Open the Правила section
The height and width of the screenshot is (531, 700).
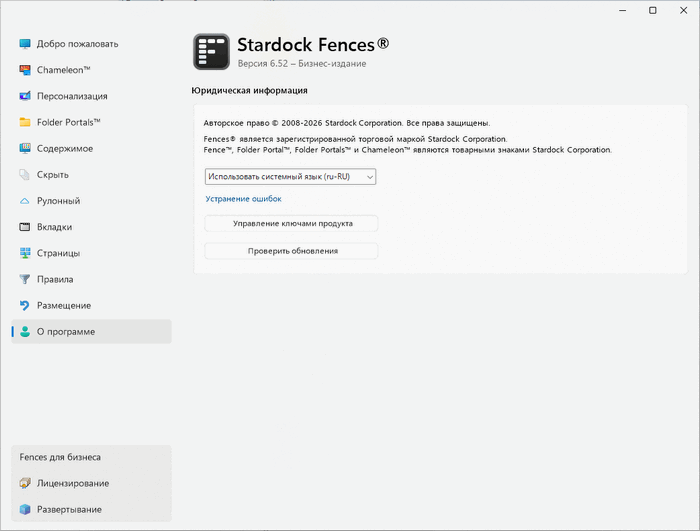point(92,280)
